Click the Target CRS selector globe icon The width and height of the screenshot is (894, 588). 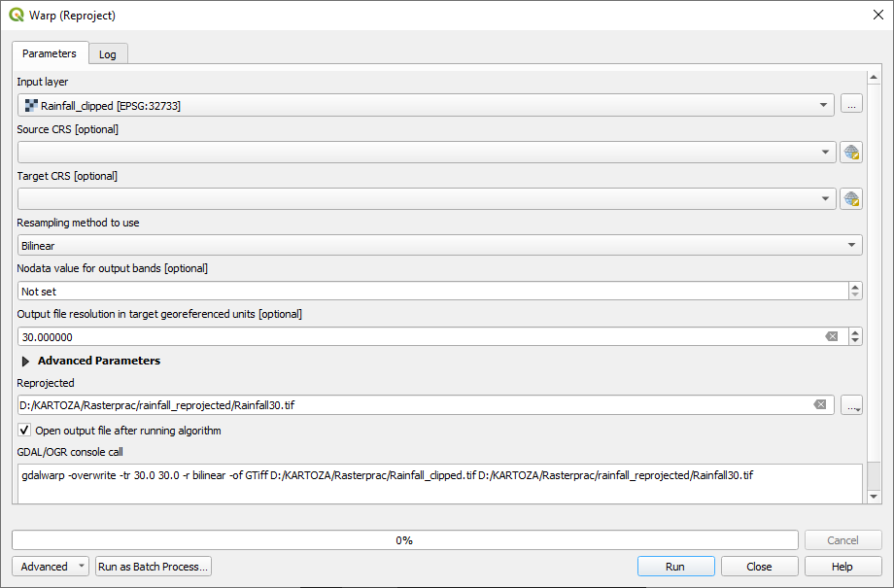coord(851,198)
